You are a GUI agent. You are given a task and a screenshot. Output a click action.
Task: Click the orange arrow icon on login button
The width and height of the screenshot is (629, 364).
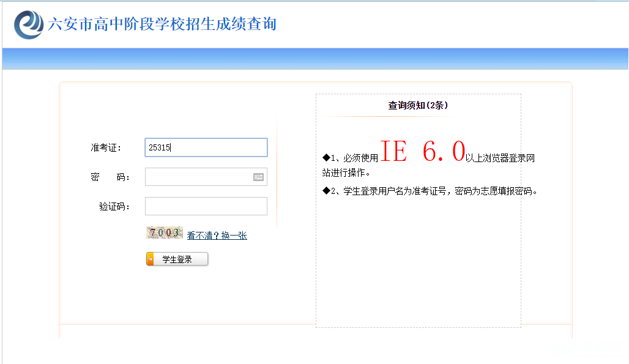(150, 259)
